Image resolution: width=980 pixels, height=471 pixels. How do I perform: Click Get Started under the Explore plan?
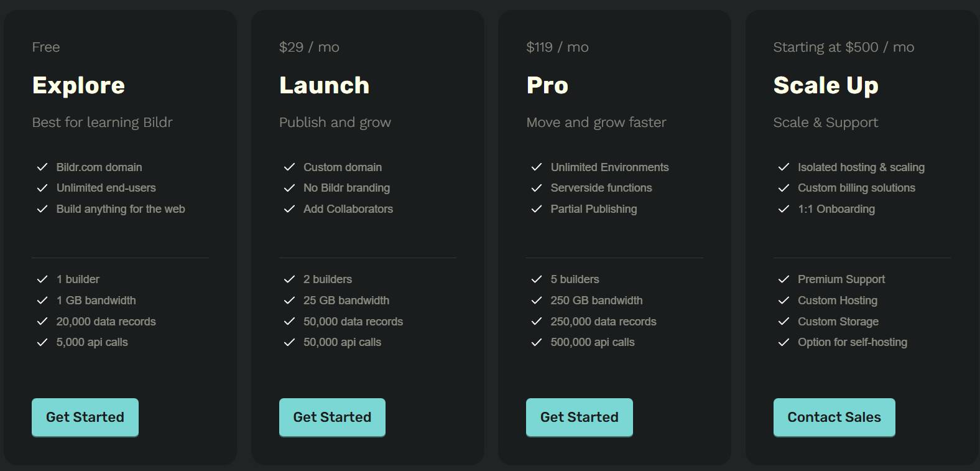85,417
